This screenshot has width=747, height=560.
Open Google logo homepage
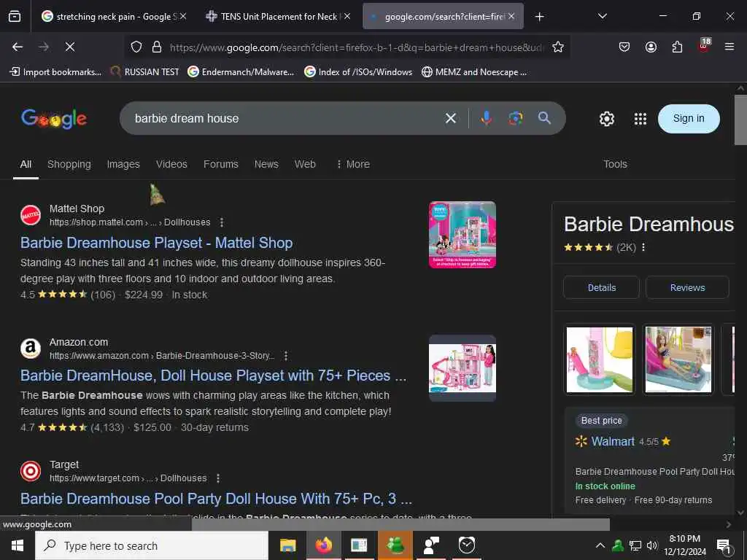(x=54, y=119)
